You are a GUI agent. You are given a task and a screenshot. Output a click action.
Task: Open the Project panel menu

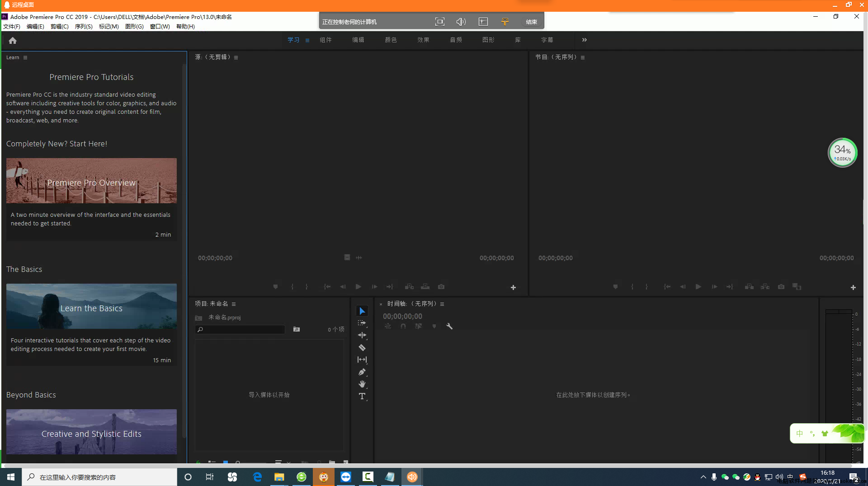[234, 304]
